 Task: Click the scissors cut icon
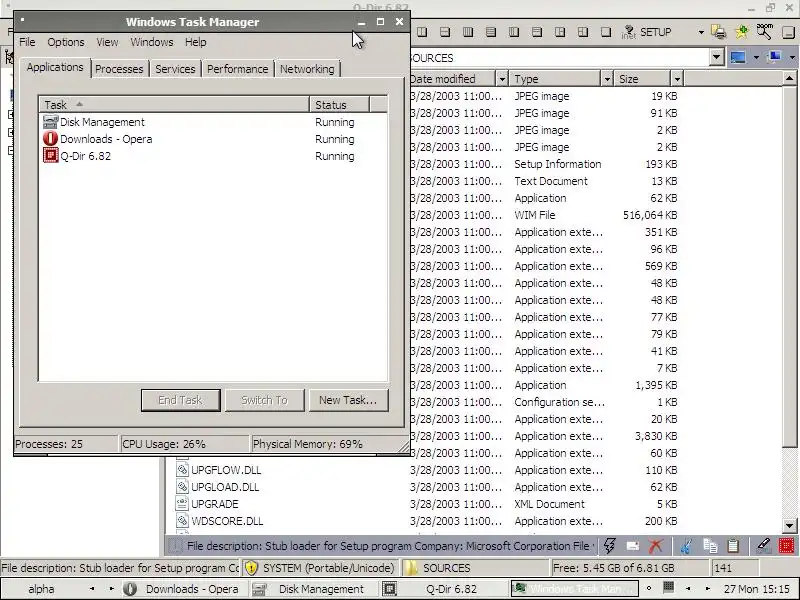pyautogui.click(x=686, y=545)
